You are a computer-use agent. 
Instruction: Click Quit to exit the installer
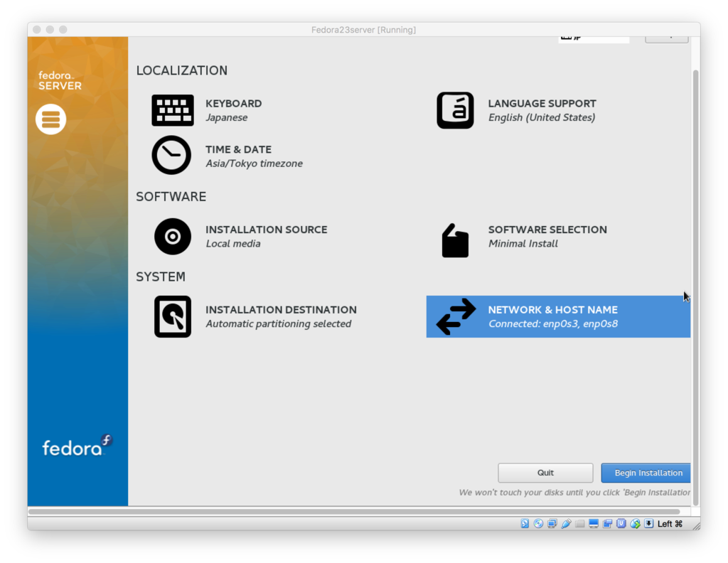(x=545, y=473)
